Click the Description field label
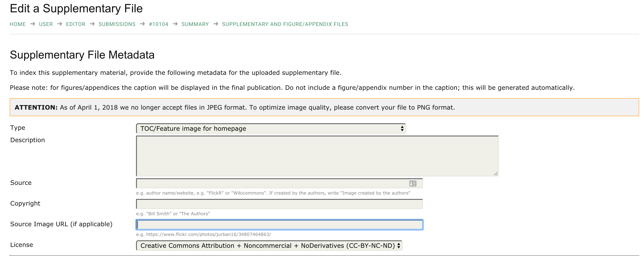Screen dimensions: 644x261 [28, 140]
